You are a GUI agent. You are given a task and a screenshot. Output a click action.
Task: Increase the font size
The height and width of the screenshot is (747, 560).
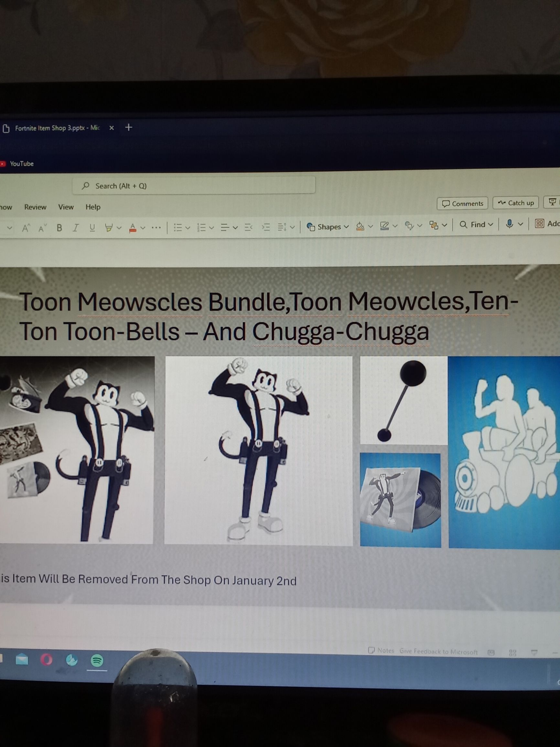click(26, 228)
